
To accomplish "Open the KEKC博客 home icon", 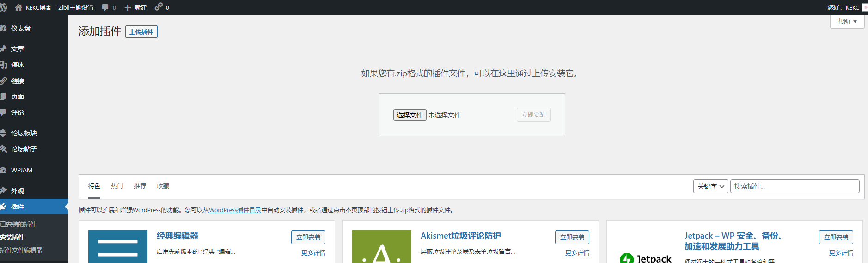I will pyautogui.click(x=18, y=7).
